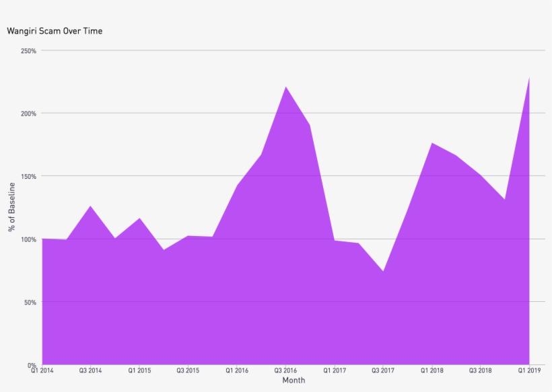This screenshot has height=392, width=552.
Task: Click the '% of Baseline' y-axis title
Action: pyautogui.click(x=12, y=208)
